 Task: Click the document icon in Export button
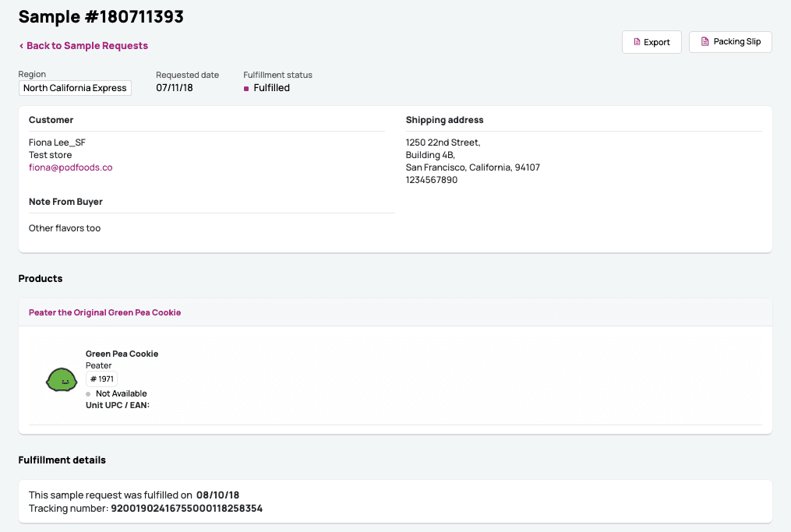[637, 42]
